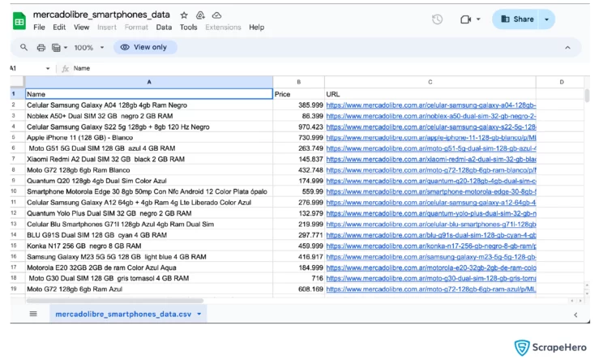The image size is (603, 364).
Task: Click the View only button
Action: [143, 47]
